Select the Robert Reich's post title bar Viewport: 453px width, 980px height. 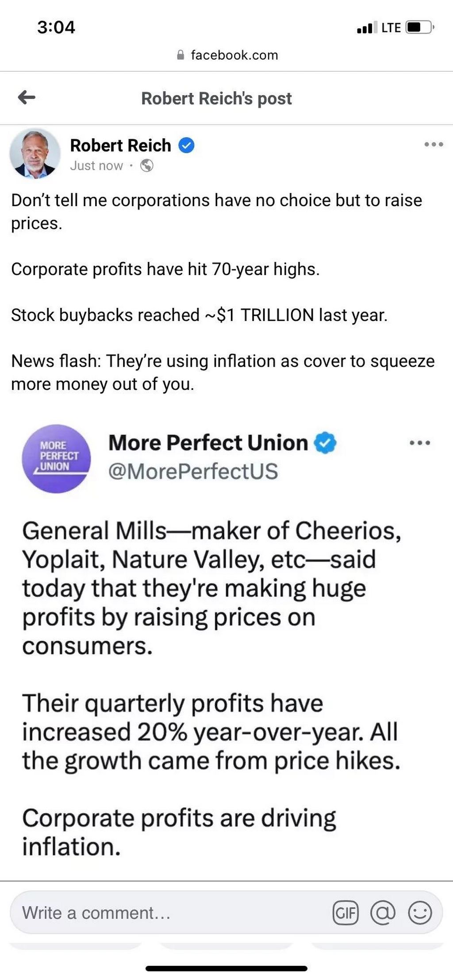click(x=216, y=98)
